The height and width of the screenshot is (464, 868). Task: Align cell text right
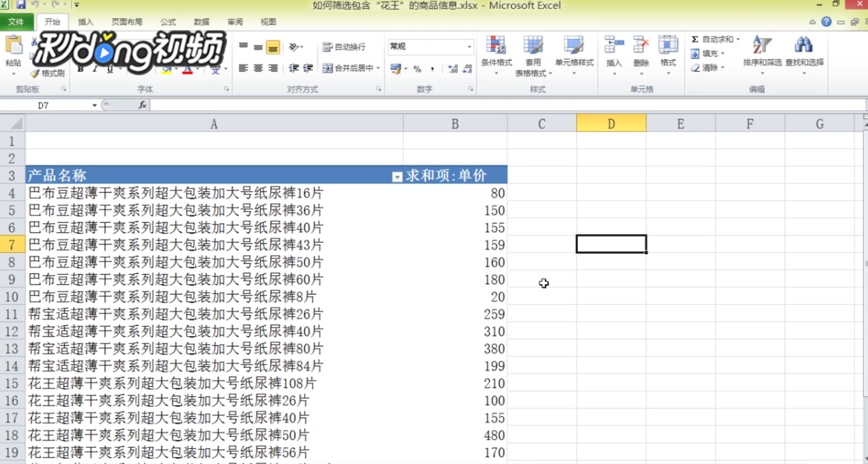click(x=273, y=68)
